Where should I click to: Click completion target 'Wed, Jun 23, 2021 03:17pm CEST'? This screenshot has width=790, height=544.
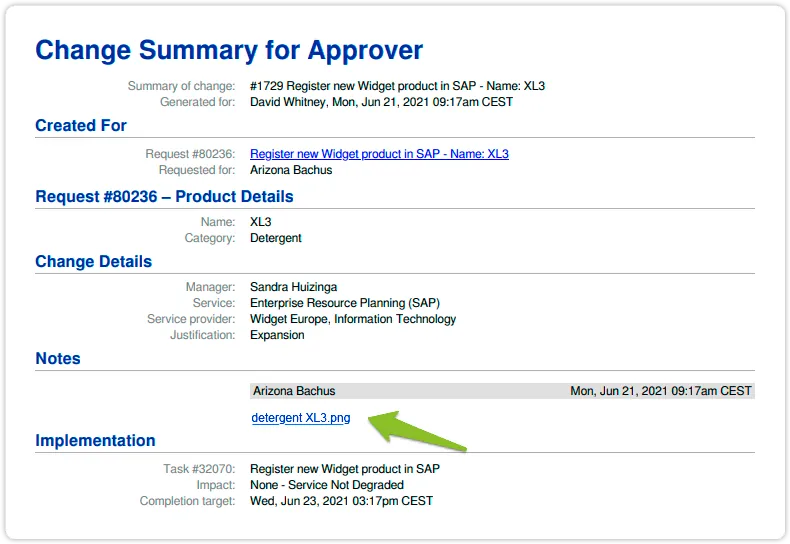342,502
